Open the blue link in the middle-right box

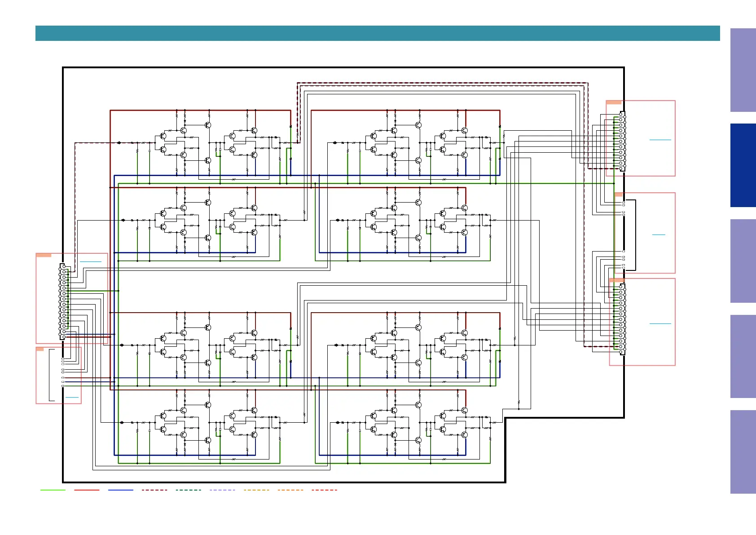(x=658, y=234)
